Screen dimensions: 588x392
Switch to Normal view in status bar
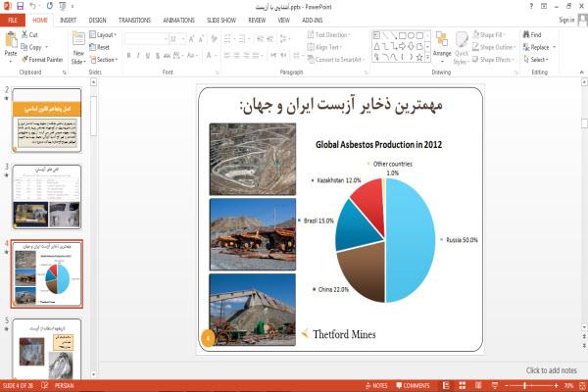click(x=446, y=385)
